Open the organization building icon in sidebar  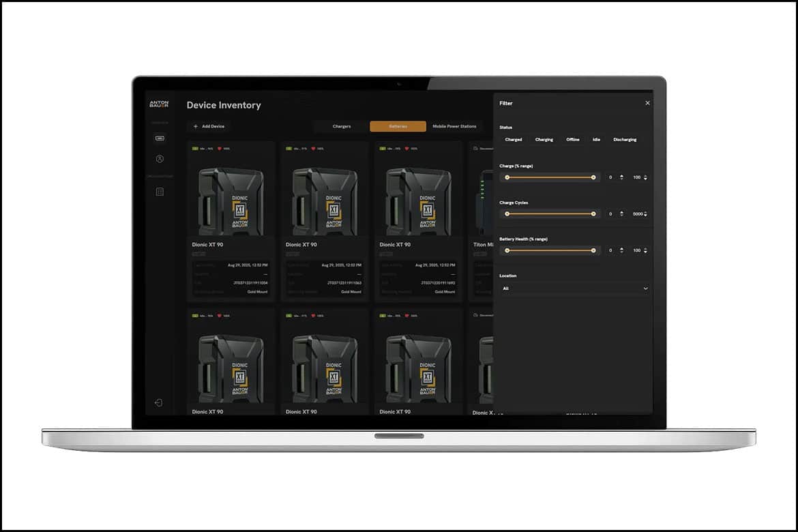point(160,192)
